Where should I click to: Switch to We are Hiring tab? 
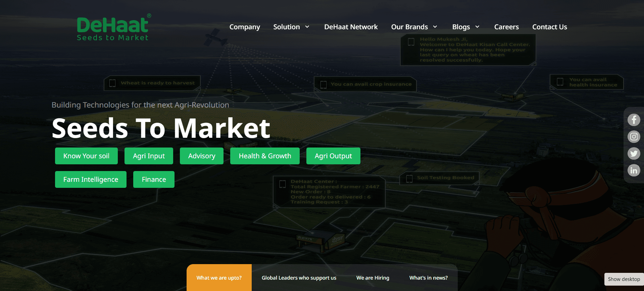tap(373, 278)
